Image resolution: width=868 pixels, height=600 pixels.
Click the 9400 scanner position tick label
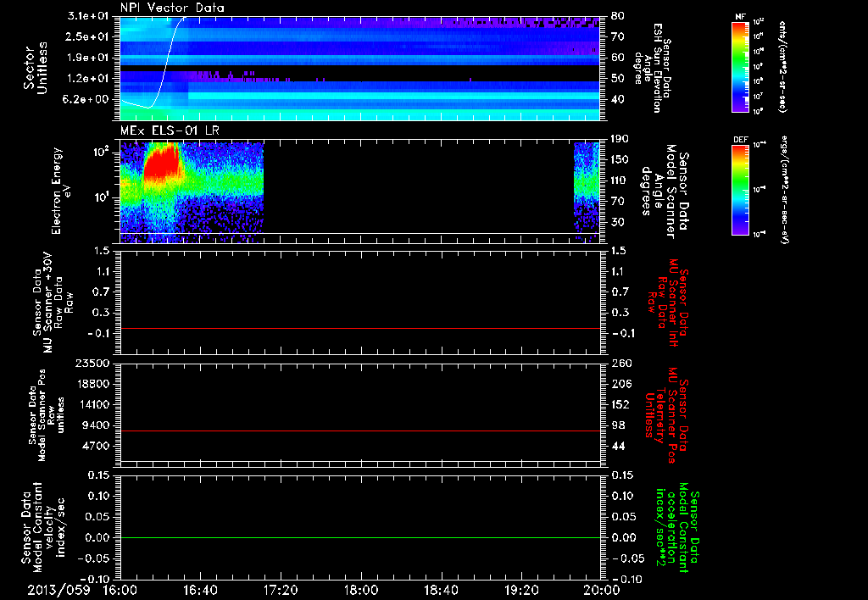pyautogui.click(x=95, y=425)
